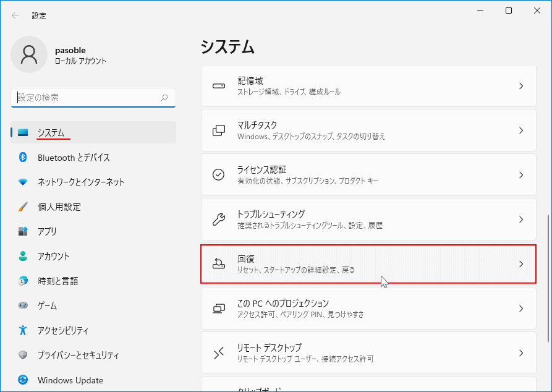
Task: Open この PC へのプロジェクション chevron
Action: click(x=521, y=309)
